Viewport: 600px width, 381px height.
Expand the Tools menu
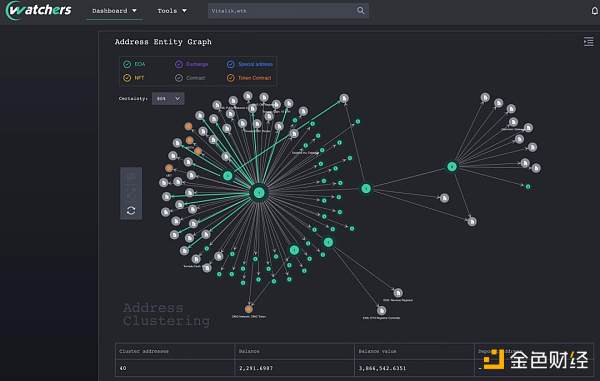(172, 11)
